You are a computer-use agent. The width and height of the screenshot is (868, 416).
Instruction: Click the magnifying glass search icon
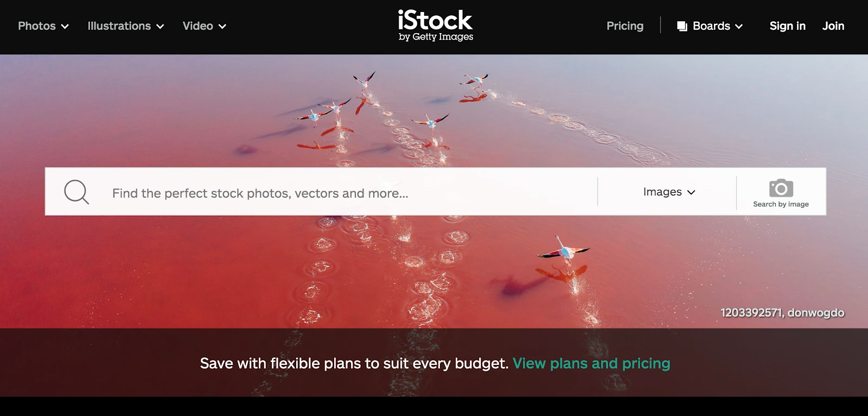pos(76,192)
